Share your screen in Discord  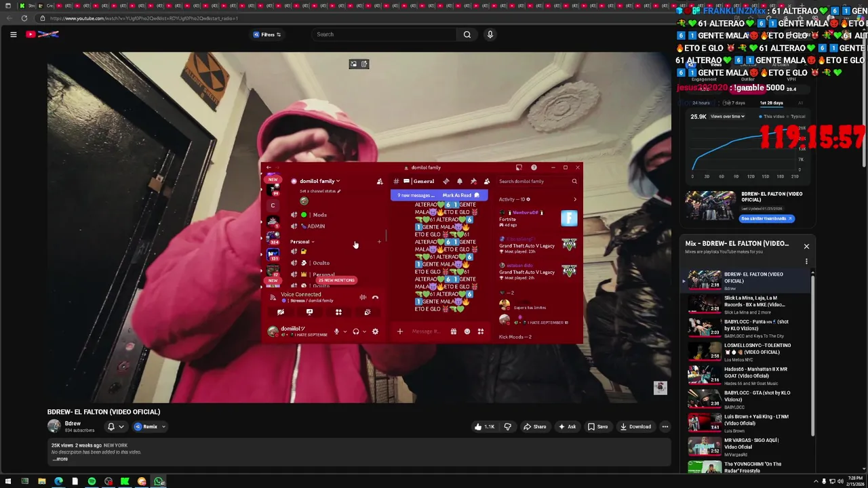(309, 312)
